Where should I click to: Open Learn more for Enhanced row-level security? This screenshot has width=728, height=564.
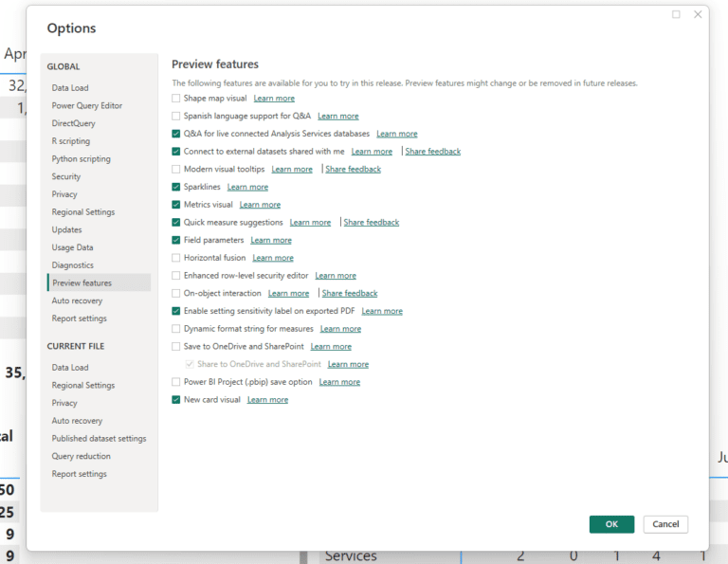tap(336, 276)
